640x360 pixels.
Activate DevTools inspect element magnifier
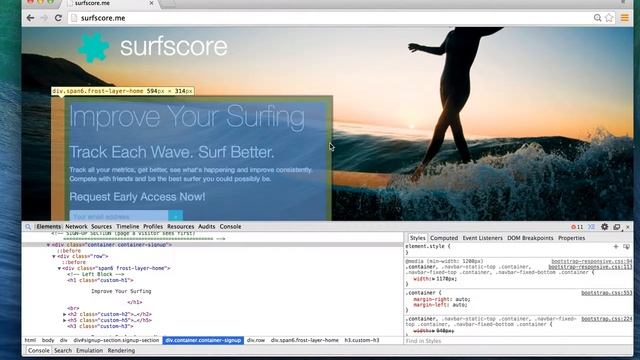pos(28,227)
